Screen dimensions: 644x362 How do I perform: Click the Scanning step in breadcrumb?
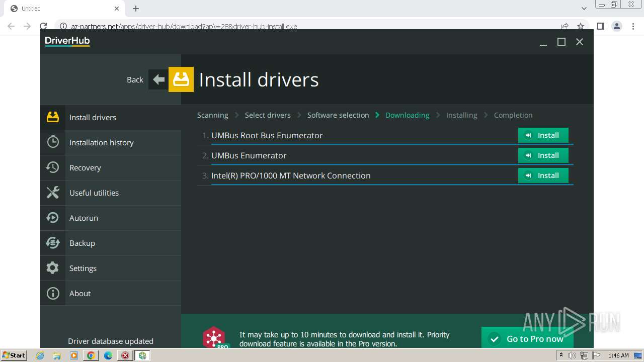[x=212, y=115]
